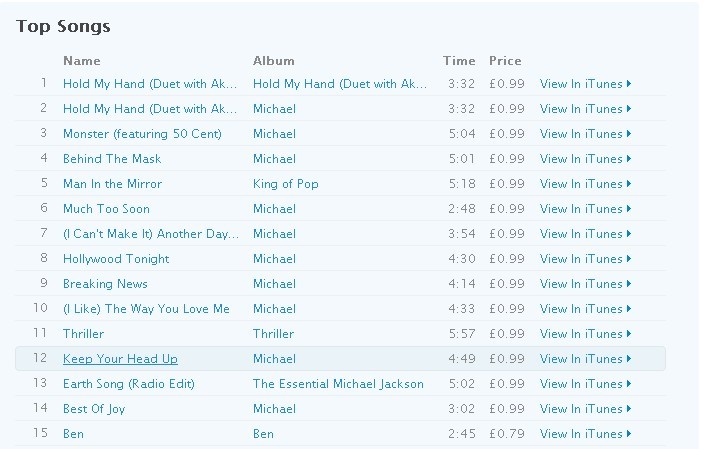Click the £0.99 price of Man In the Mirror

[x=507, y=184]
